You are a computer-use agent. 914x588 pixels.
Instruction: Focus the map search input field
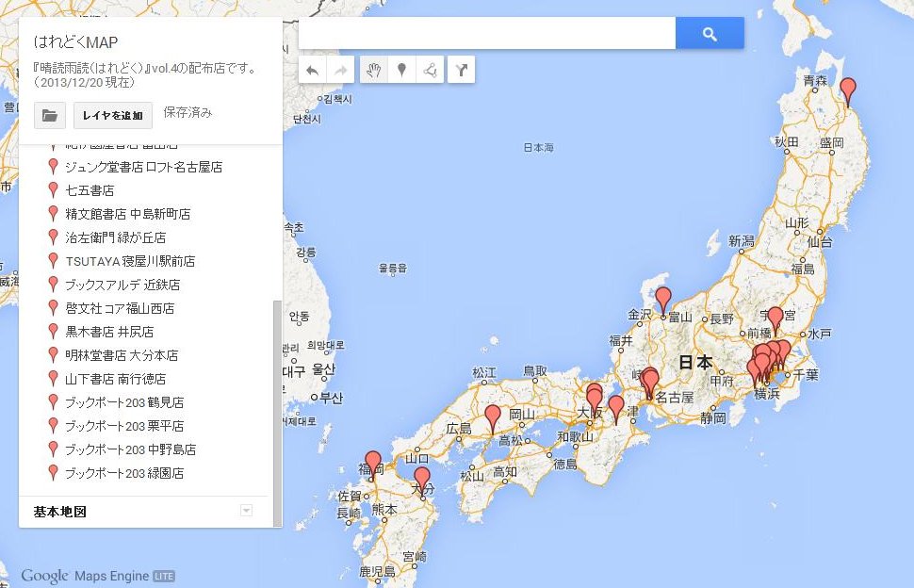pyautogui.click(x=487, y=33)
